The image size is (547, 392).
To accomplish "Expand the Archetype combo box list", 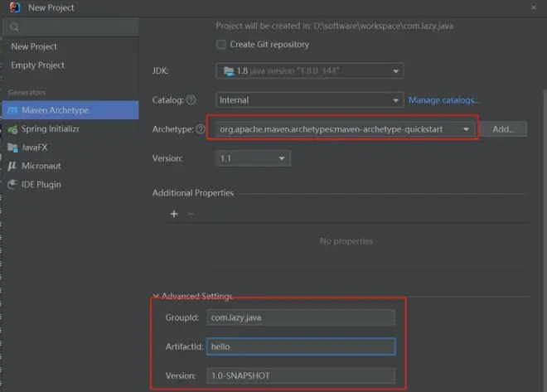I will tap(468, 129).
